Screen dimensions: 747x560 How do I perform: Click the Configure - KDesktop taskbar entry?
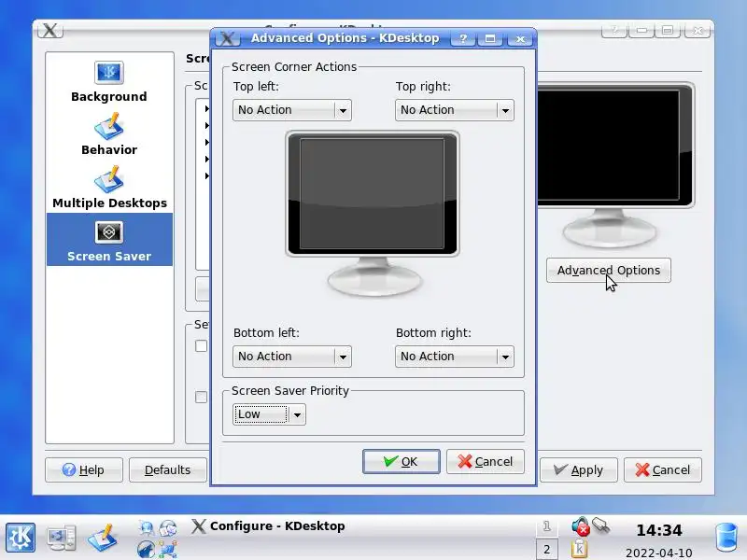point(268,526)
